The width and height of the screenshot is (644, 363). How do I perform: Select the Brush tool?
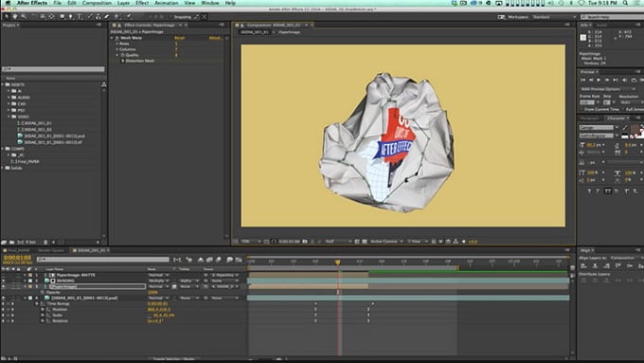pyautogui.click(x=90, y=17)
